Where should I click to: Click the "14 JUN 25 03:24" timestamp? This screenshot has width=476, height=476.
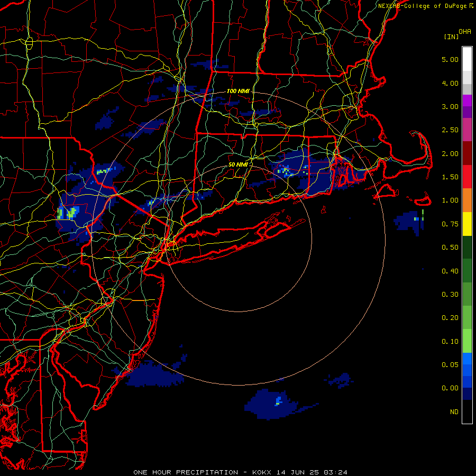click(x=312, y=472)
